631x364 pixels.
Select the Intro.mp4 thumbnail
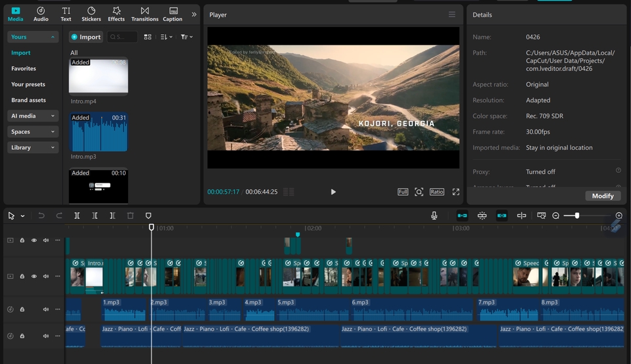99,76
